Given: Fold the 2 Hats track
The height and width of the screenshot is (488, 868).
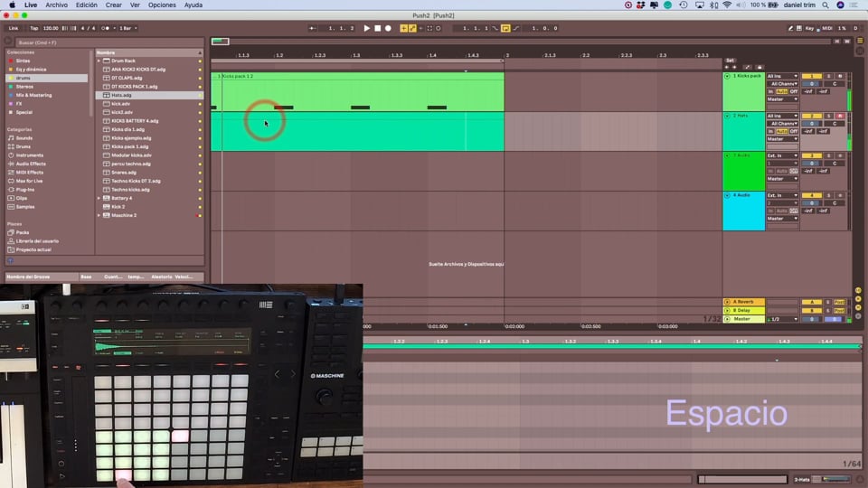Looking at the screenshot, I should pyautogui.click(x=727, y=117).
